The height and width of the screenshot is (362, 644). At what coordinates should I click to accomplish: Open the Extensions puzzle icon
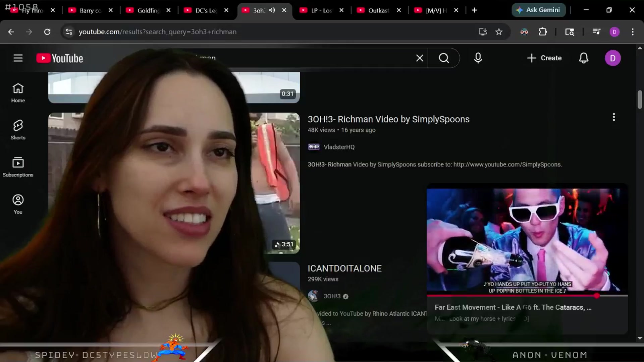click(x=542, y=32)
